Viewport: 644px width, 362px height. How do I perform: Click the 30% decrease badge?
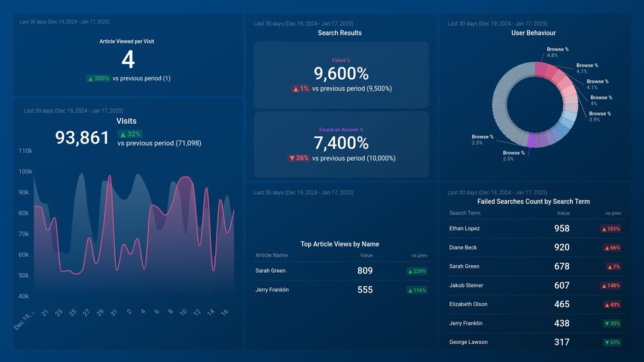coord(612,324)
